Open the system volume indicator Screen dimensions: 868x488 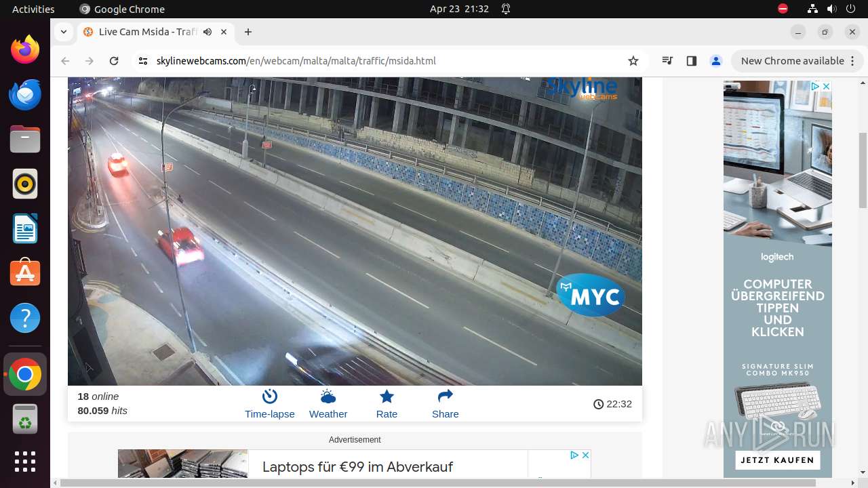[831, 9]
